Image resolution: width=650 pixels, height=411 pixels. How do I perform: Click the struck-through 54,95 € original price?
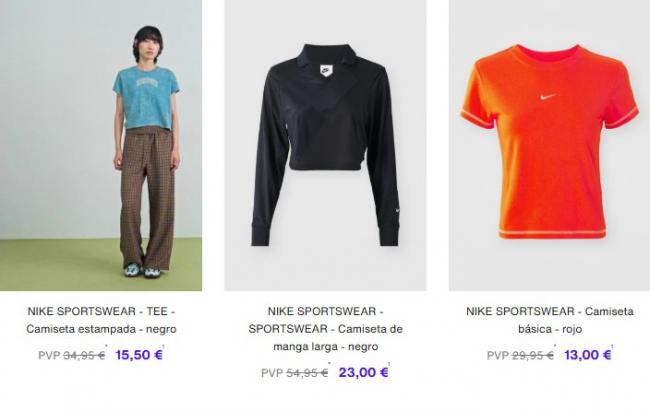click(x=307, y=373)
